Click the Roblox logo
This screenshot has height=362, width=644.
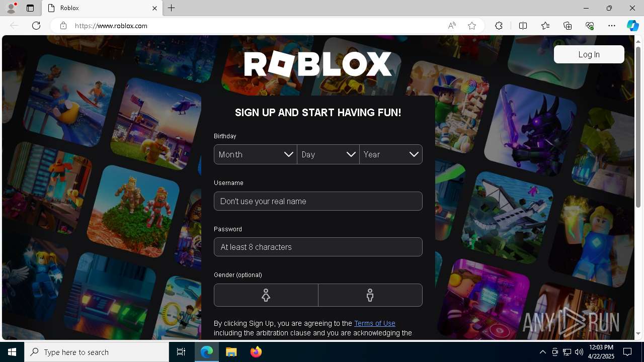point(318,64)
